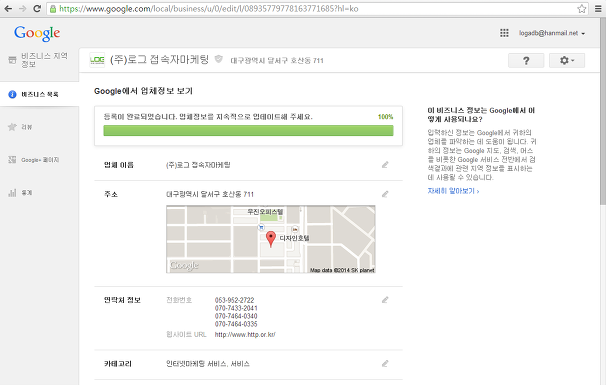Click the Google logo

tap(37, 34)
